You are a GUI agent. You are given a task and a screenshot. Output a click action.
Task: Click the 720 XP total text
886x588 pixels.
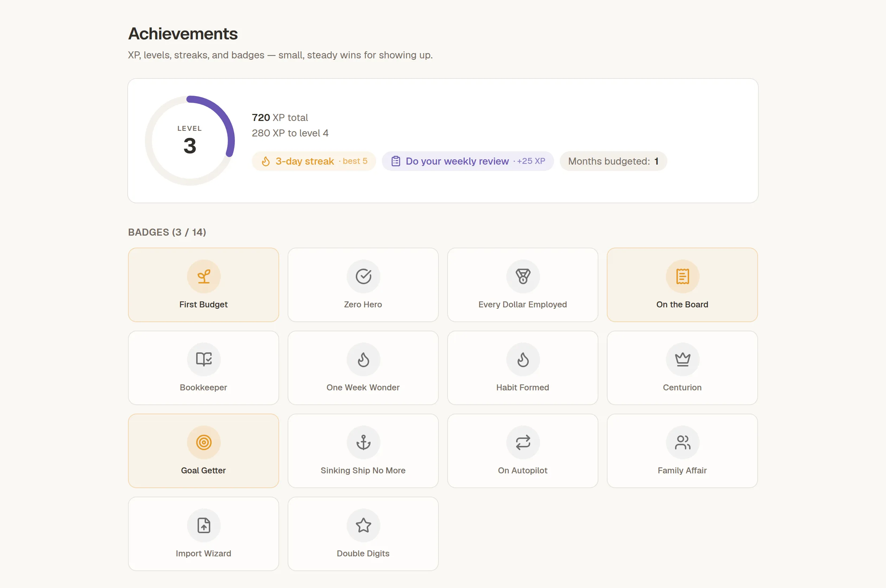coord(280,117)
